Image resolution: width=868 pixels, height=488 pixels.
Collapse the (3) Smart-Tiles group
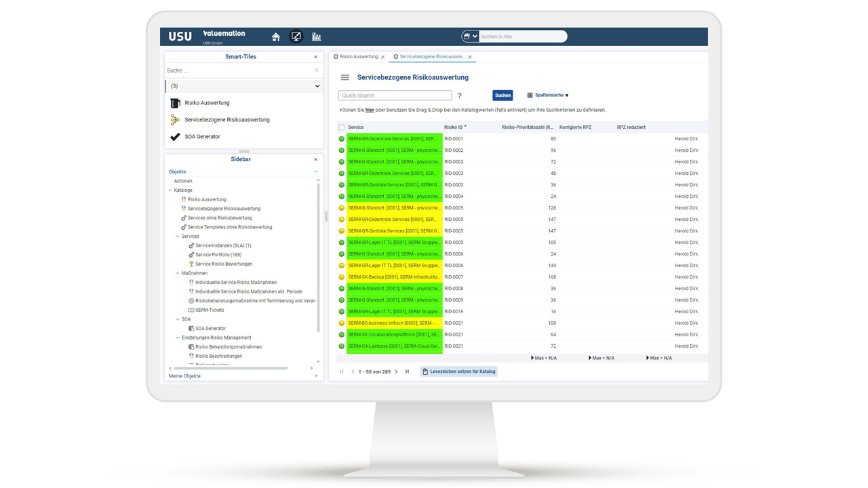(317, 86)
